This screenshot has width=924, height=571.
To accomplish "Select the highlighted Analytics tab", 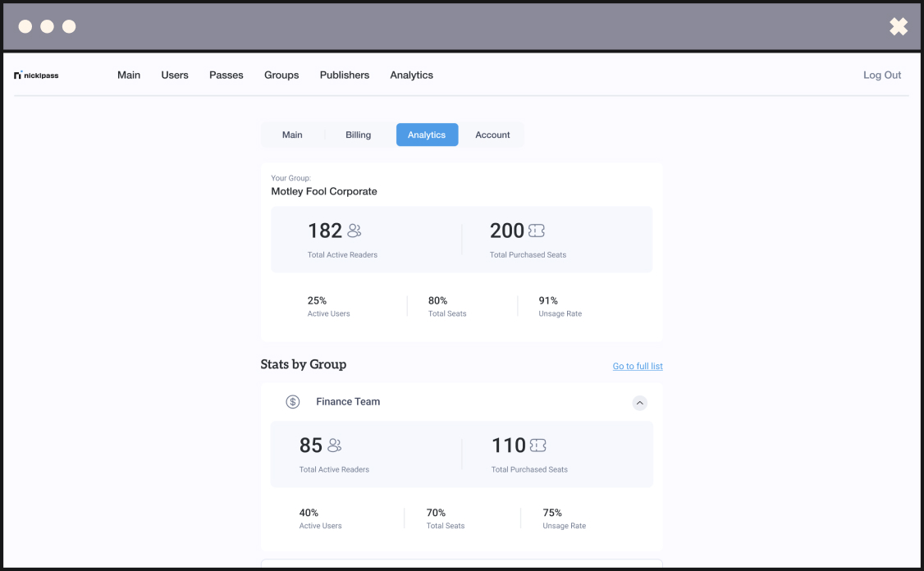I will 428,135.
